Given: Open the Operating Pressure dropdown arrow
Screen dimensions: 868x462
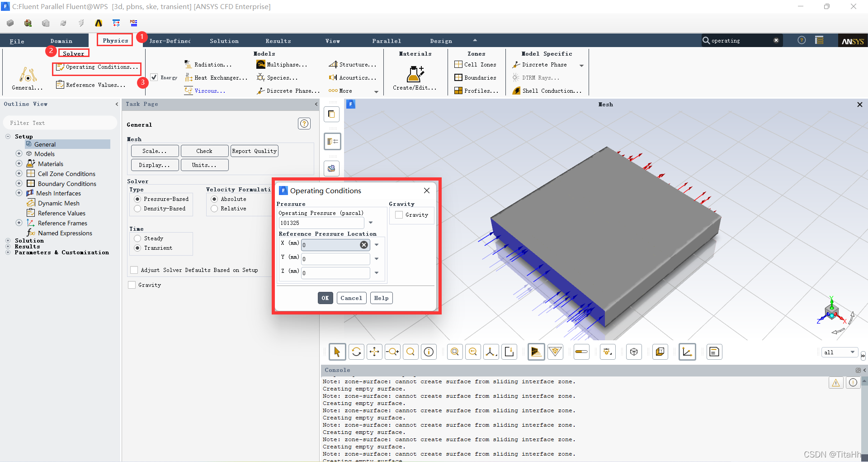Looking at the screenshot, I should pos(371,223).
